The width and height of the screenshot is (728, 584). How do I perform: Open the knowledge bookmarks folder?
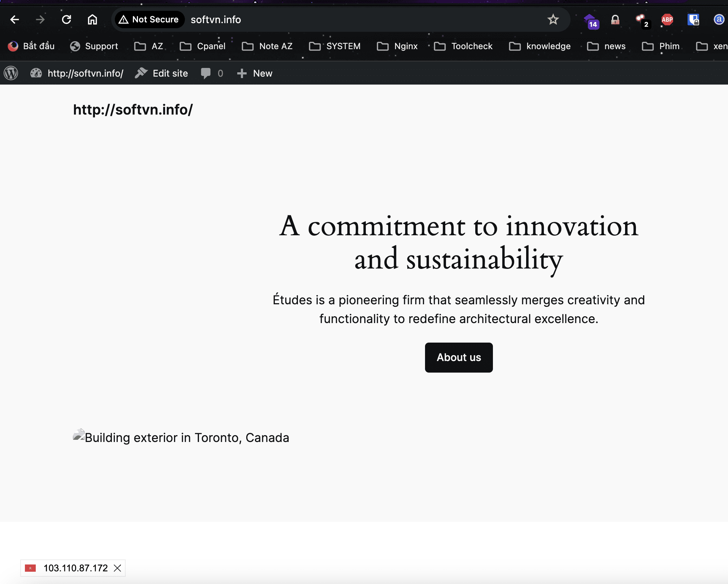pyautogui.click(x=540, y=46)
